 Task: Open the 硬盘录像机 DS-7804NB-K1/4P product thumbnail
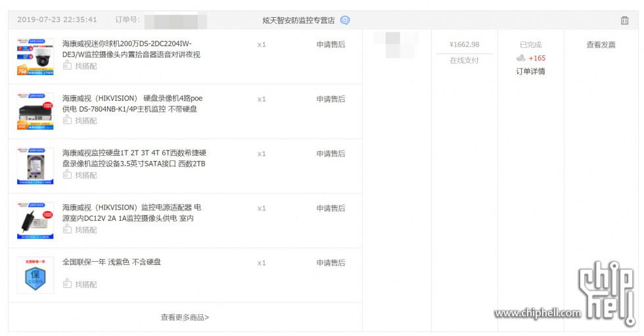[x=35, y=111]
